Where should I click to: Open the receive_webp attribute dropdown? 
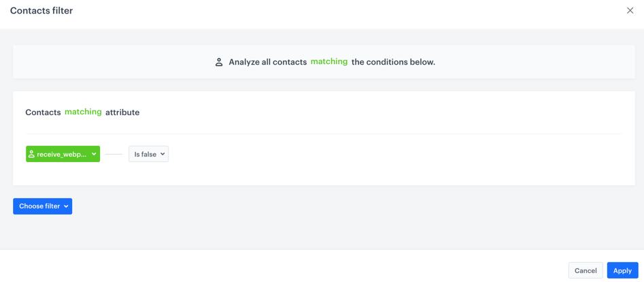point(63,154)
